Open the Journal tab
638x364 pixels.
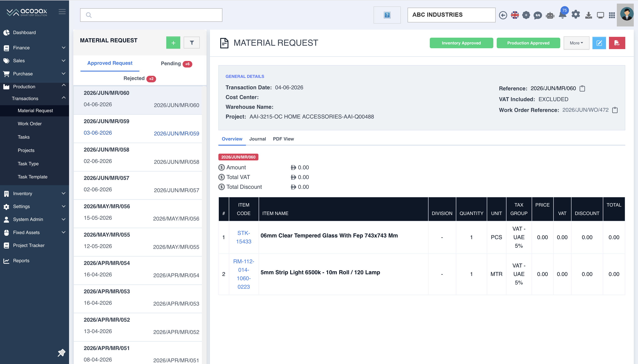pyautogui.click(x=257, y=139)
